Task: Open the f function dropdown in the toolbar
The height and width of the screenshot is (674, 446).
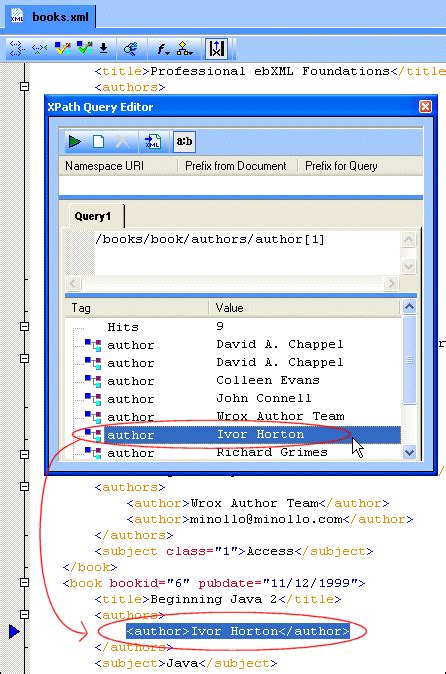Action: pos(163,49)
